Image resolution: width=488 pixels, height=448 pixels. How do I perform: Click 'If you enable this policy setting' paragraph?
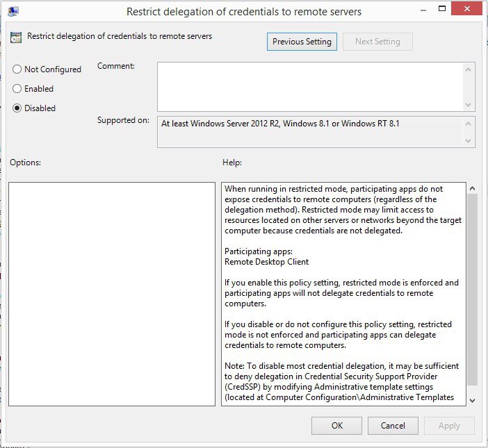pos(341,293)
